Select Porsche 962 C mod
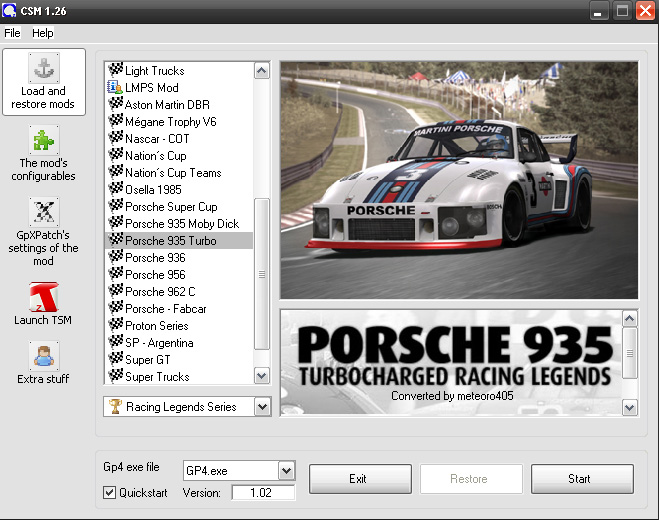 [x=179, y=291]
